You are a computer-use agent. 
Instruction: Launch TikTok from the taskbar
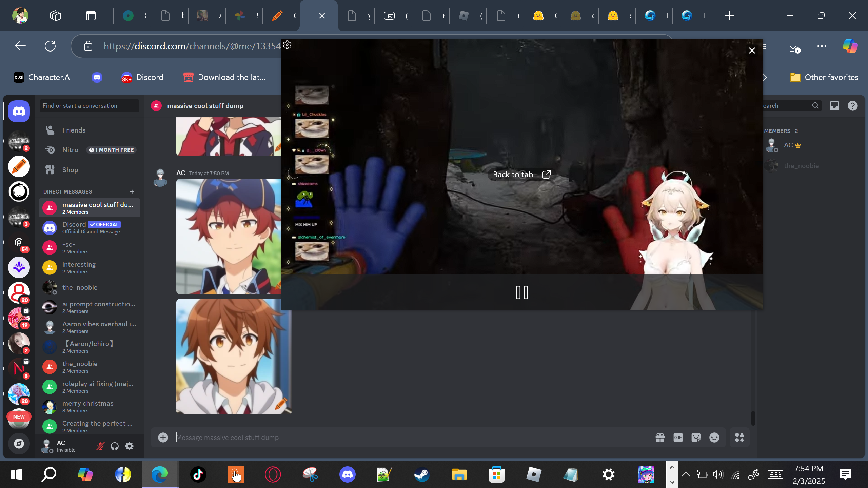pyautogui.click(x=198, y=474)
